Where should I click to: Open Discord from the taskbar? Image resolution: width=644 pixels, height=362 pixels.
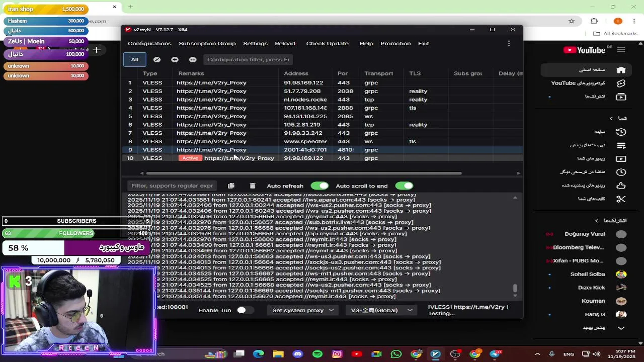pyautogui.click(x=297, y=354)
